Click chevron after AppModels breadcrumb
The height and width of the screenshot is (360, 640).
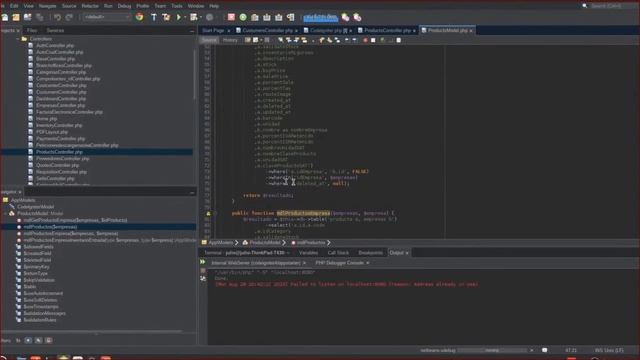(236, 243)
